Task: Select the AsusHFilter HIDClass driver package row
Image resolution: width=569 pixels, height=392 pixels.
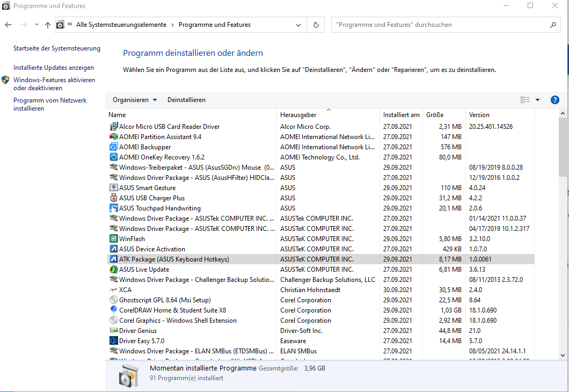Action: (x=321, y=178)
